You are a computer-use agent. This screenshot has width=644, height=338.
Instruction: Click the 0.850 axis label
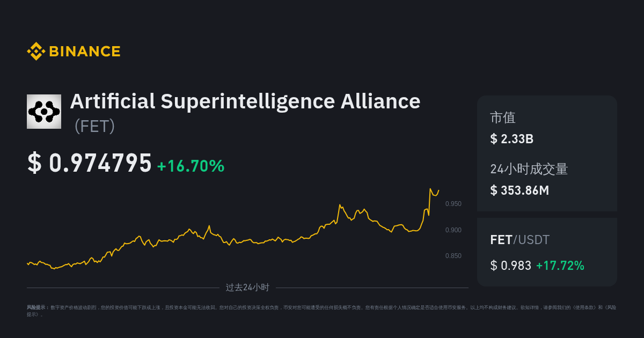453,256
